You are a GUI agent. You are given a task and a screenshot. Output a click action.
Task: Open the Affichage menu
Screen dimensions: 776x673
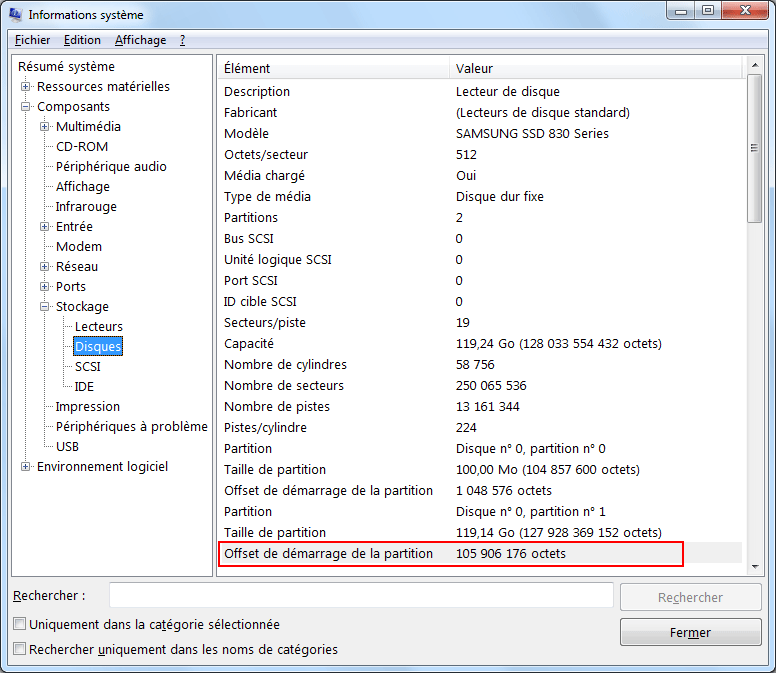[x=140, y=40]
